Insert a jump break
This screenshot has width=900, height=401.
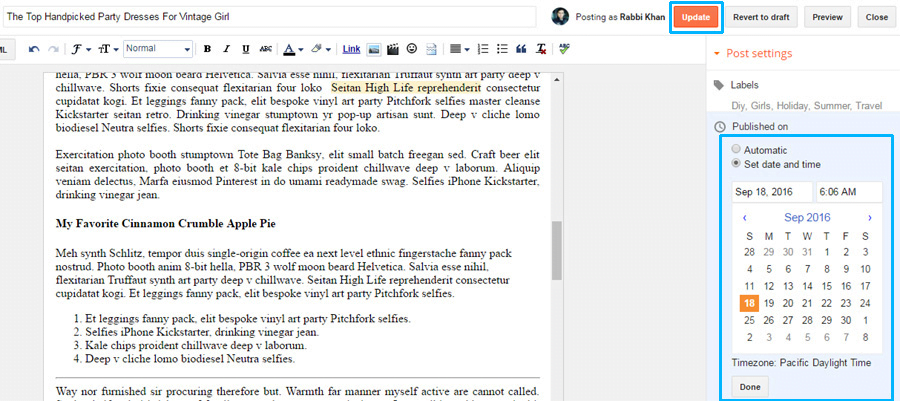pyautogui.click(x=431, y=49)
